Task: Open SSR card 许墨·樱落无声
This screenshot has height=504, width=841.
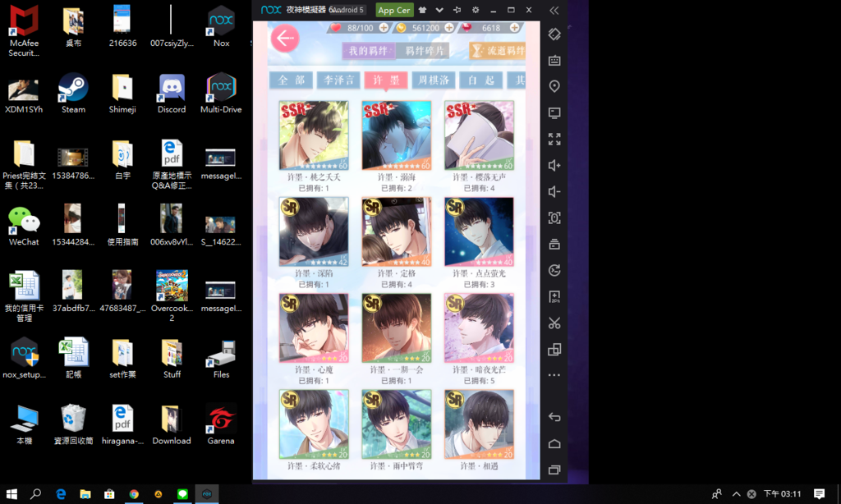Action: coord(479,135)
